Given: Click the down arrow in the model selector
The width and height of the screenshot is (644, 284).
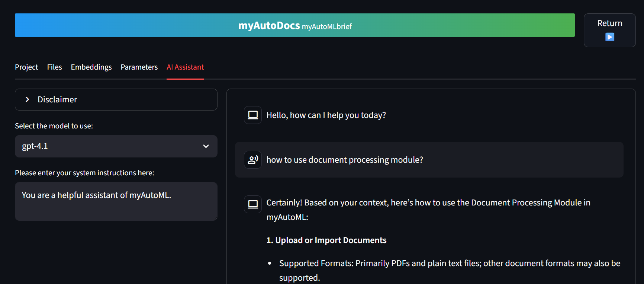Looking at the screenshot, I should coord(206,146).
